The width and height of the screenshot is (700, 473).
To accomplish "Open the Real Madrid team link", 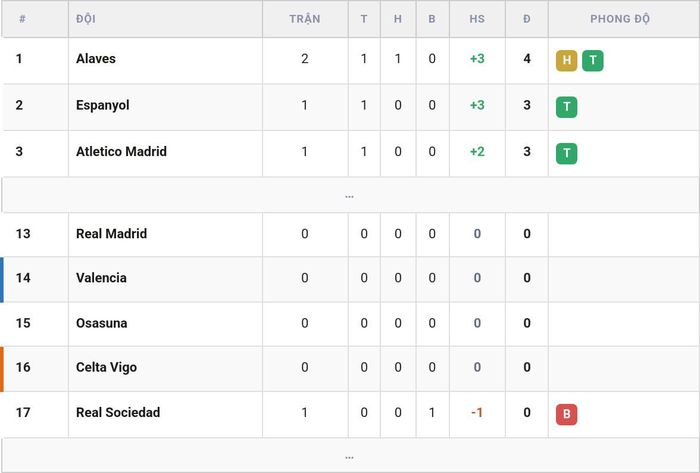I will 111,234.
